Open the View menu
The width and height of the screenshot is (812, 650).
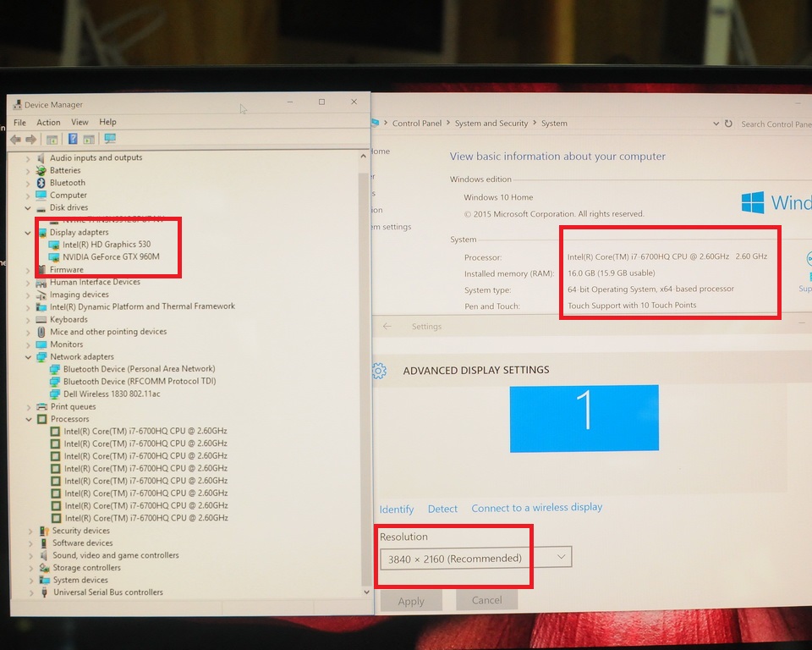(80, 122)
